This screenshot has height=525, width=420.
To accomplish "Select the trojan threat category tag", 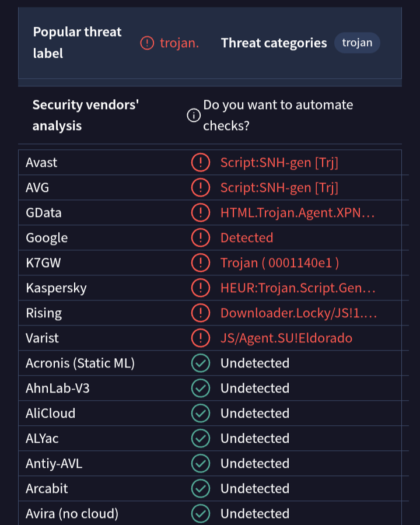I will click(357, 43).
